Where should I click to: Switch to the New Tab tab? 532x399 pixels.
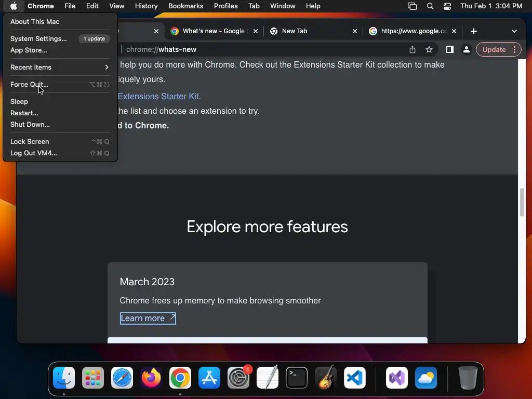[313, 31]
